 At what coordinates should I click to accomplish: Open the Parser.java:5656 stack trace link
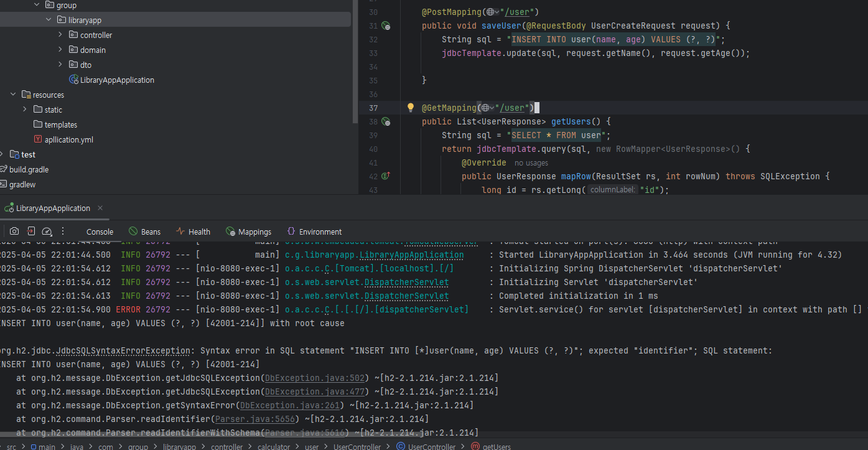click(256, 419)
